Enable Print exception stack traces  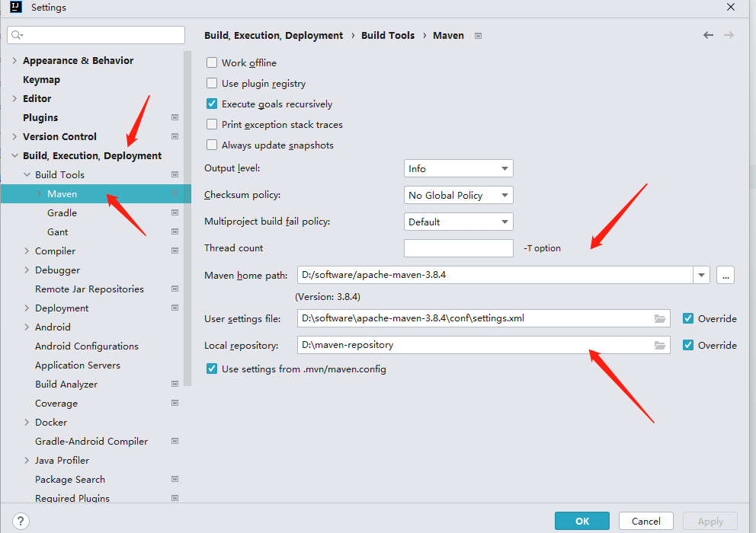tap(212, 124)
